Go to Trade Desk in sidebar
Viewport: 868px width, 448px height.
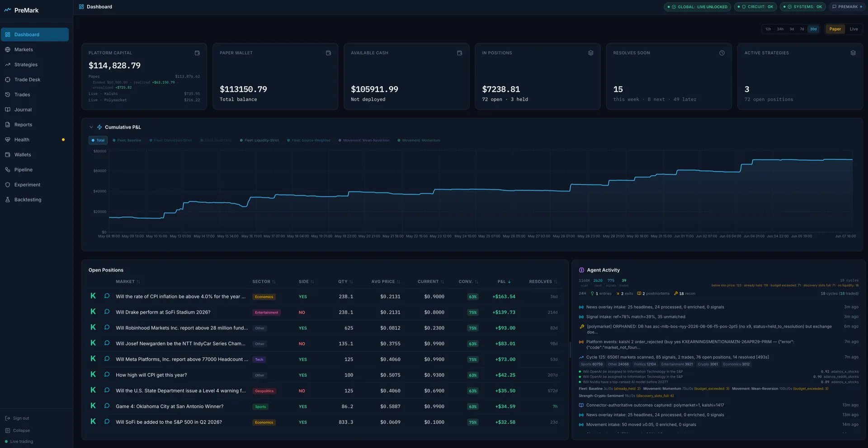(35, 79)
